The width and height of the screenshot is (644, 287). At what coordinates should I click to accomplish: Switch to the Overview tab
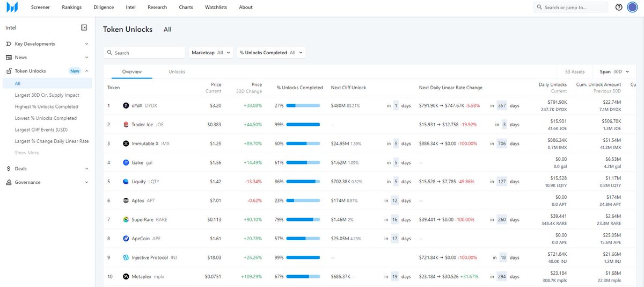pos(131,71)
